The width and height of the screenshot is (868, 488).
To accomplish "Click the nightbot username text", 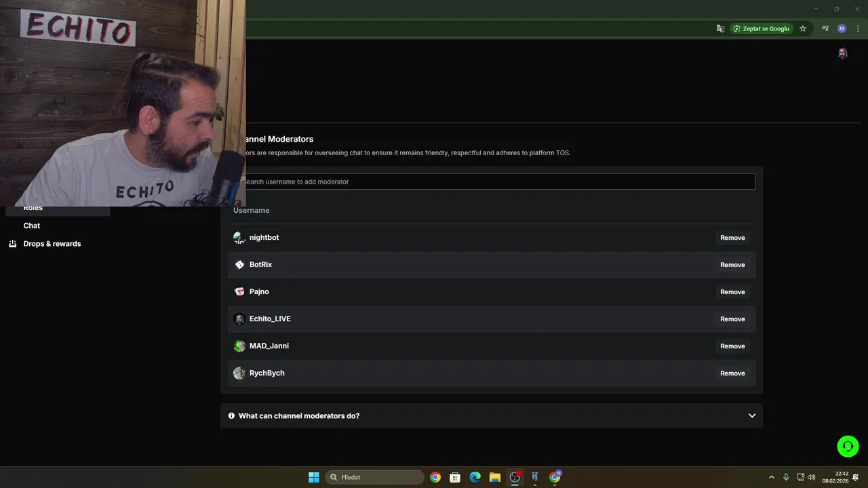I will click(264, 237).
